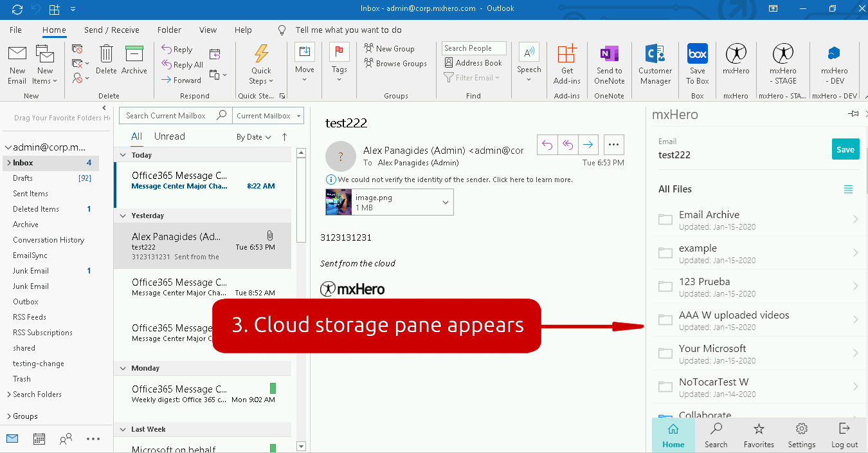Reverse the message sort order arrow
Screen dimensions: 868x453
284,137
